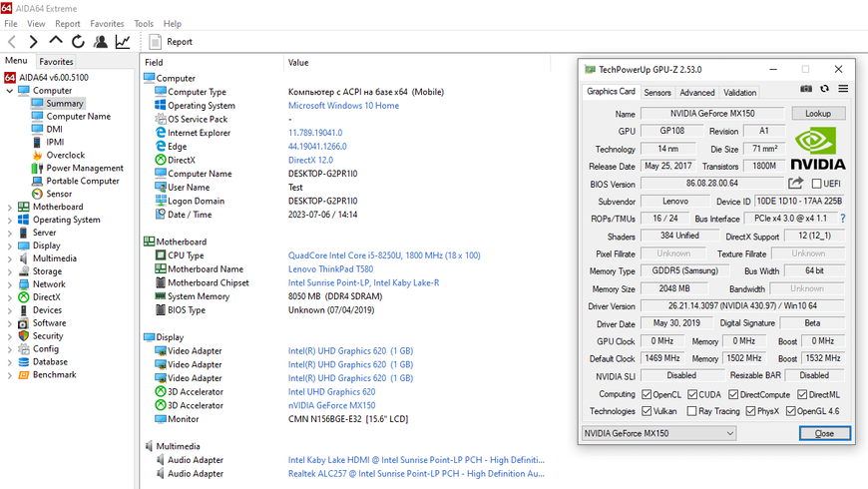Open the graph chart icon in the toolbar
This screenshot has height=489, width=868.
(123, 42)
